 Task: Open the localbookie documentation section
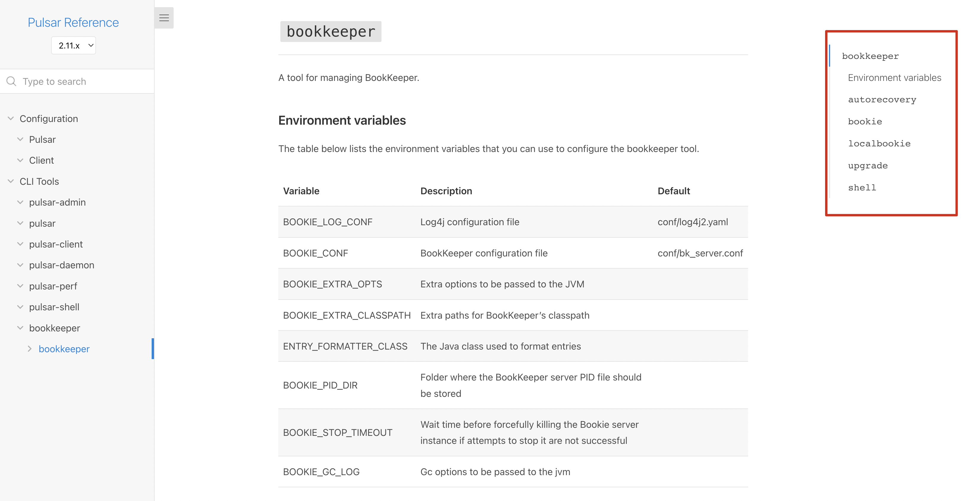tap(879, 143)
